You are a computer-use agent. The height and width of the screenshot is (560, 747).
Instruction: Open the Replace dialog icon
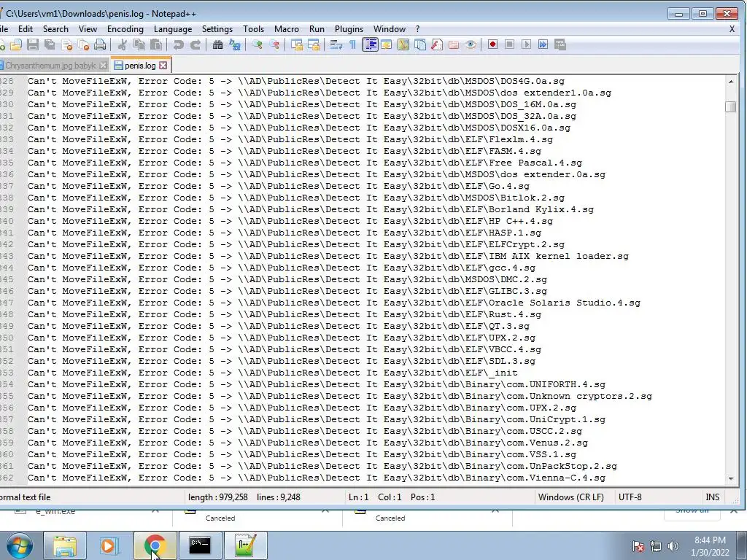point(235,44)
